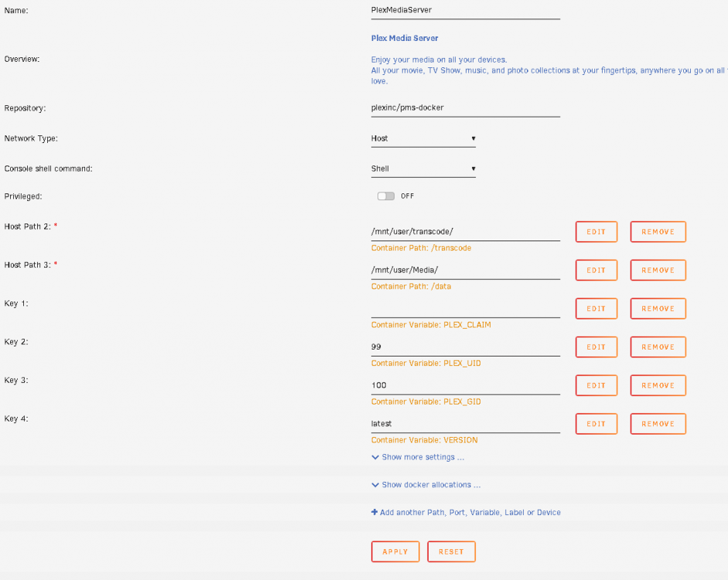Click the 'Repository:' label
This screenshot has height=580, width=728.
point(25,108)
